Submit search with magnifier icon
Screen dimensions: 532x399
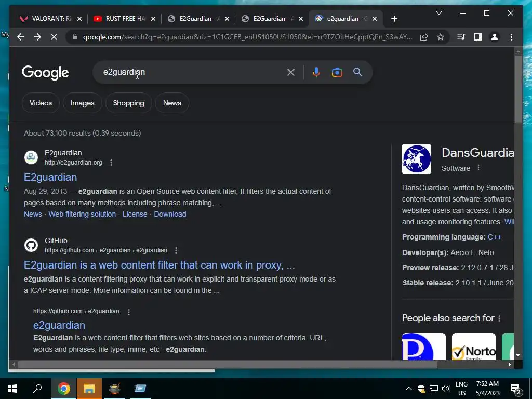357,72
